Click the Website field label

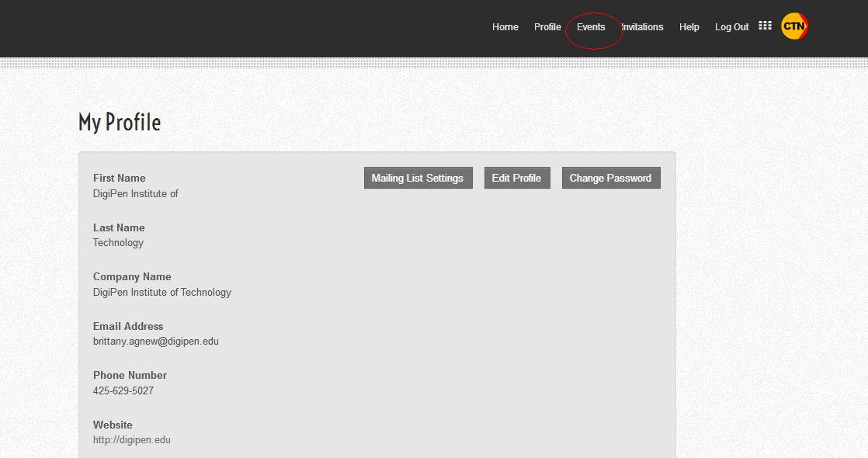pyautogui.click(x=113, y=425)
